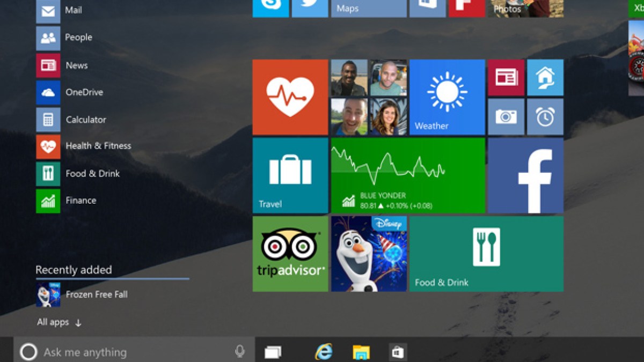The height and width of the screenshot is (362, 644).
Task: Open the Maps tile
Action: tap(369, 9)
